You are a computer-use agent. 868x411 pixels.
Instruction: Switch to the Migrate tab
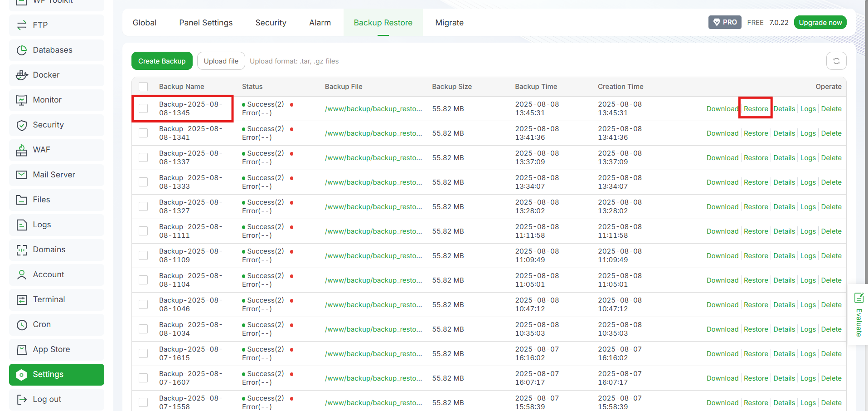click(449, 22)
